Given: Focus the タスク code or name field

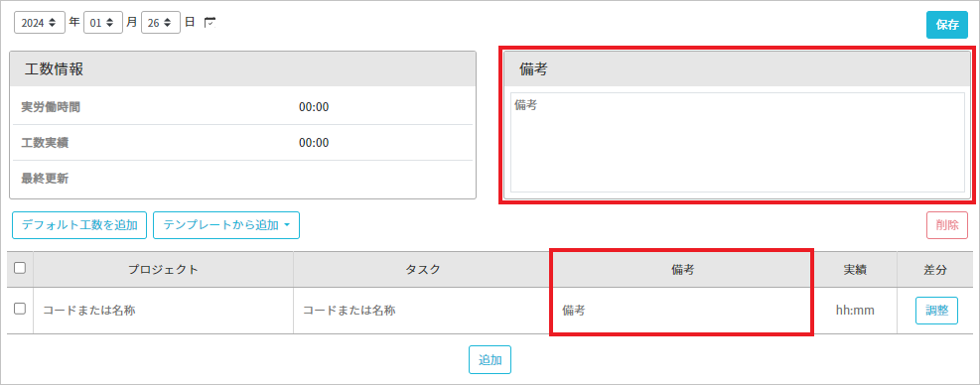Looking at the screenshot, I should point(422,310).
